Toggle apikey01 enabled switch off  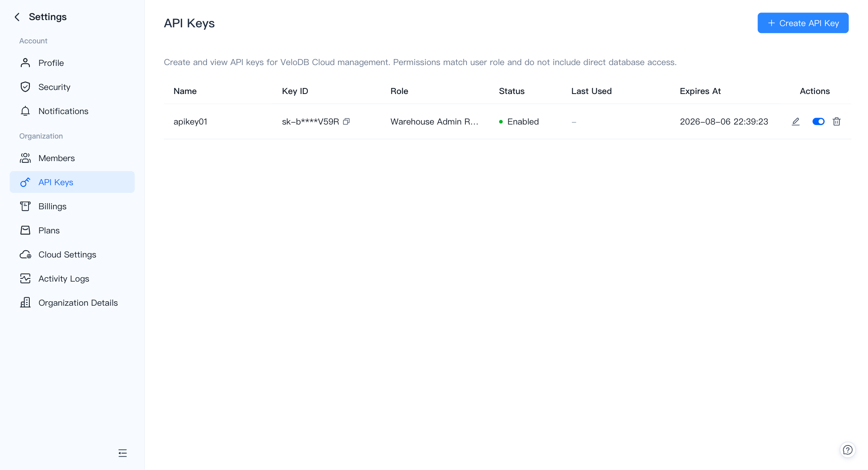[819, 121]
